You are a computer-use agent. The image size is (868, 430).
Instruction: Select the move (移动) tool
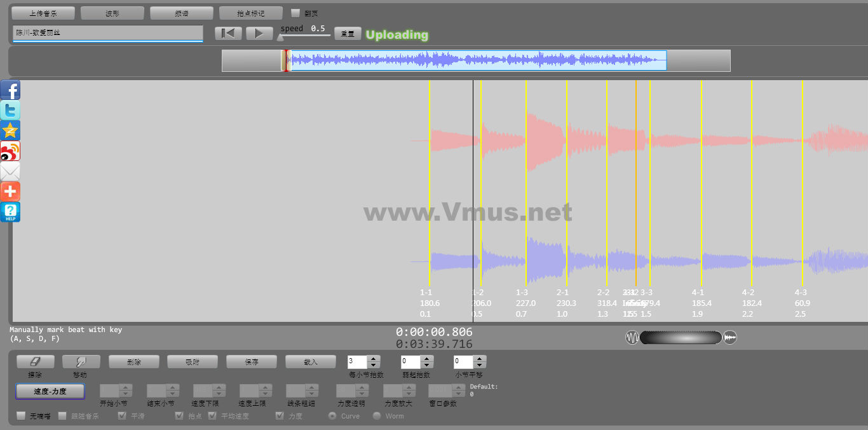pyautogui.click(x=81, y=362)
